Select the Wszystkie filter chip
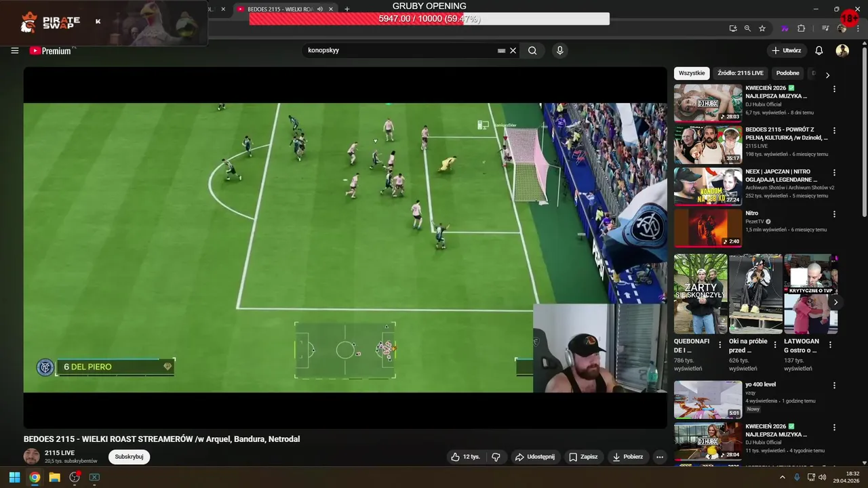 click(692, 73)
